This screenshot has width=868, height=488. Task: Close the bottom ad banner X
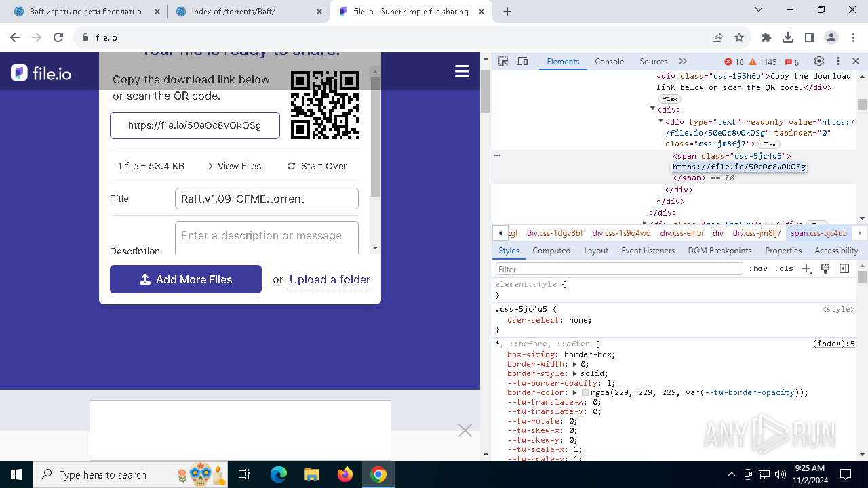tap(465, 430)
